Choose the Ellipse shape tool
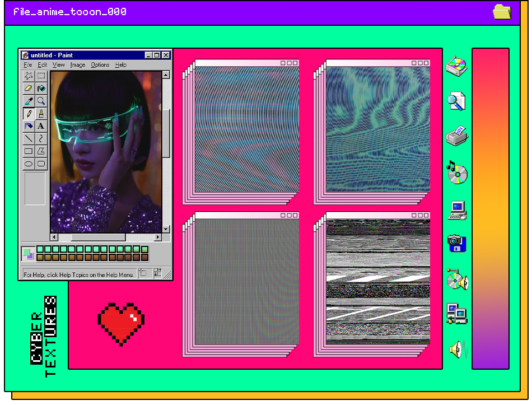 (x=29, y=164)
